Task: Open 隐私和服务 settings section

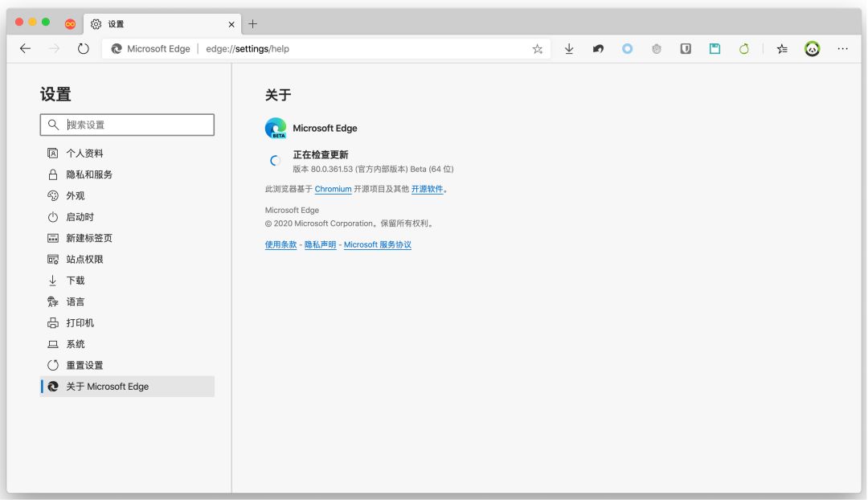Action: coord(127,174)
